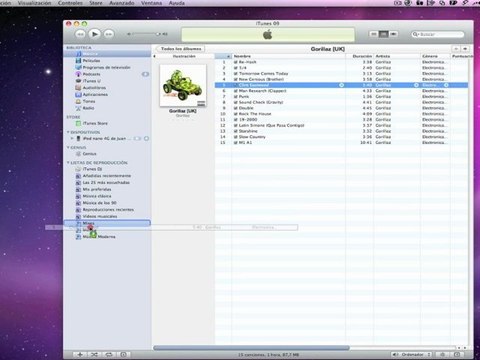Uncheck the 5/4 song checkbox
This screenshot has width=480, height=360.
click(x=236, y=68)
